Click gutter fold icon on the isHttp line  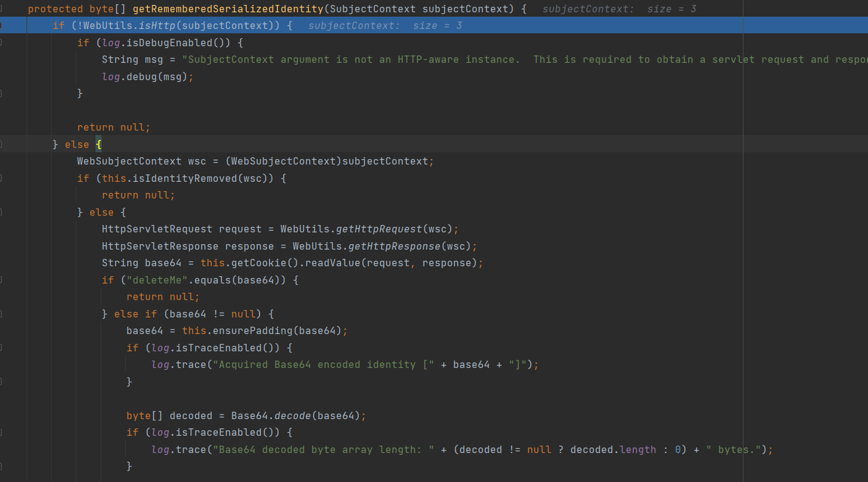1,25
